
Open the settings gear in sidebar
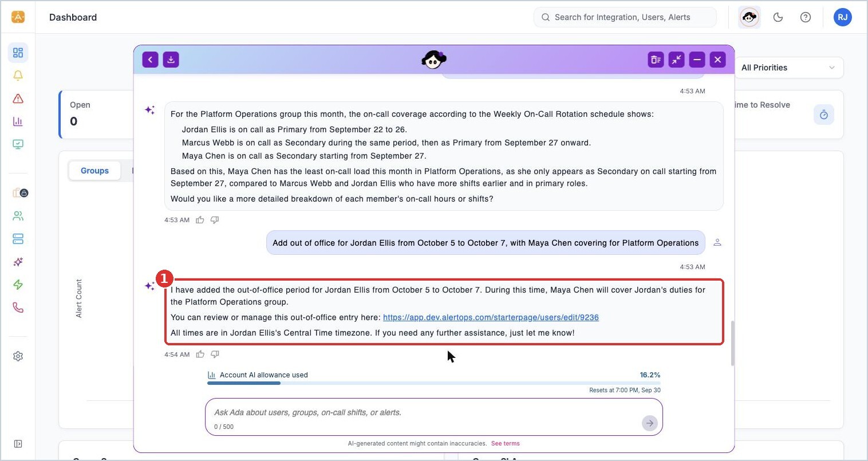(x=18, y=356)
